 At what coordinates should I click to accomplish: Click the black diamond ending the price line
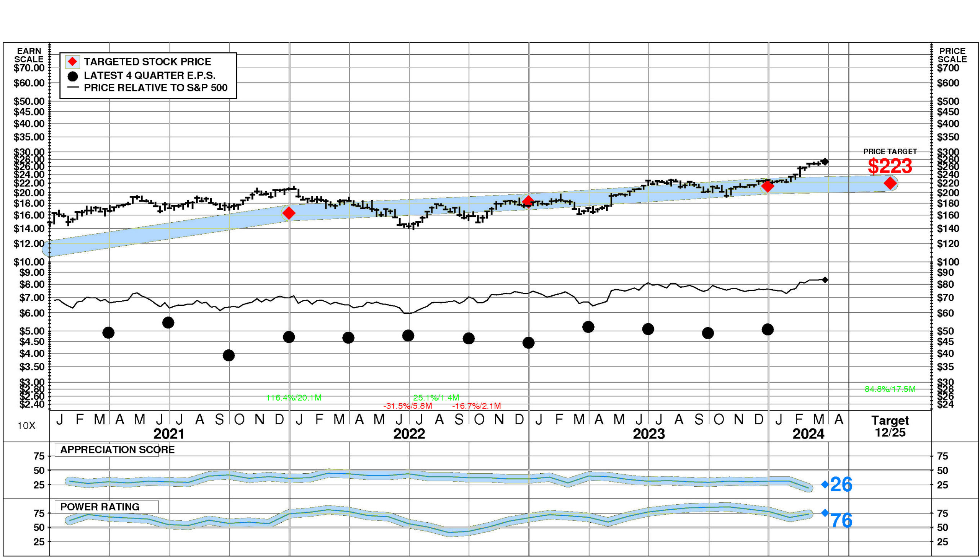coord(825,161)
